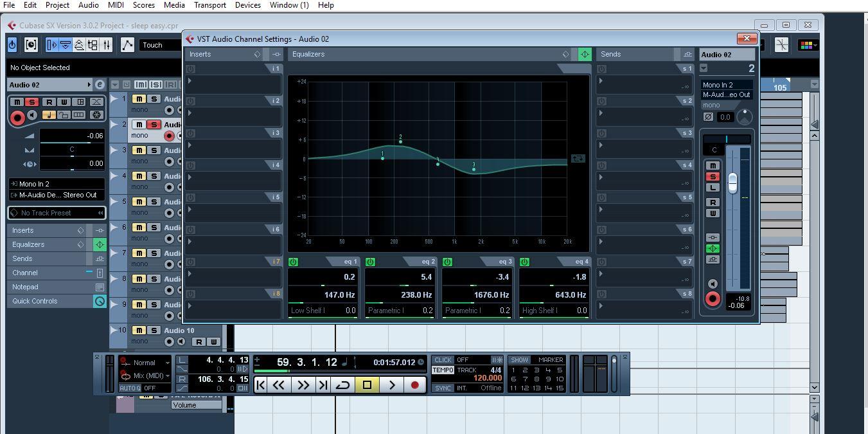Open the Transport menu
This screenshot has width=868, height=434.
(209, 5)
